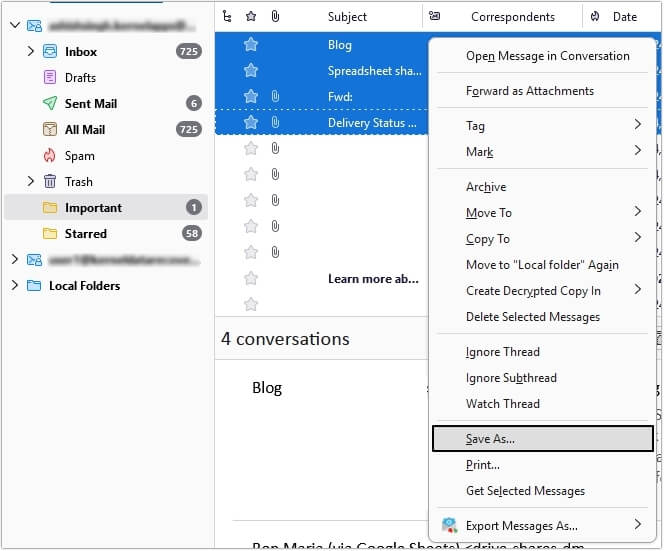This screenshot has height=551, width=664.
Task: Choose Save As... from context menu
Action: [x=542, y=439]
